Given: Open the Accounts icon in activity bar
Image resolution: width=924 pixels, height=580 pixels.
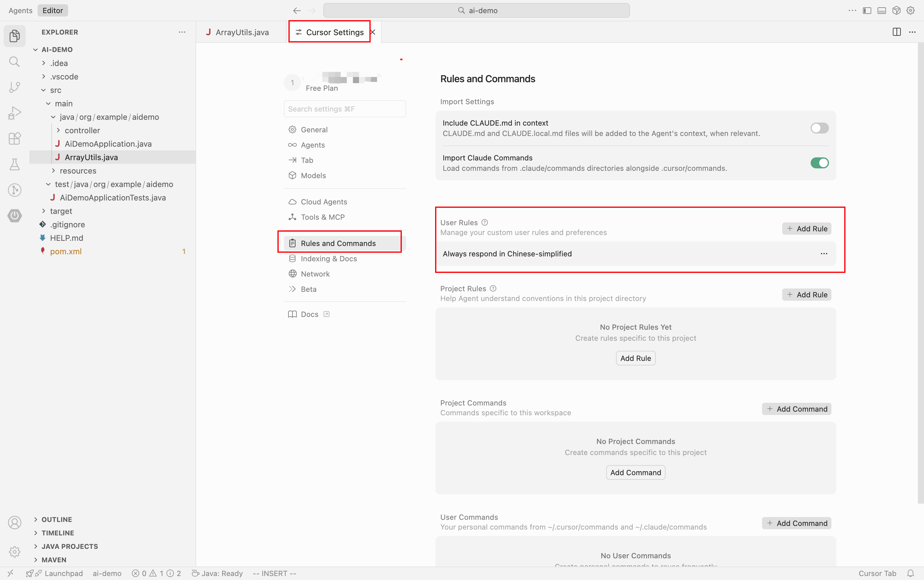Looking at the screenshot, I should [x=14, y=523].
